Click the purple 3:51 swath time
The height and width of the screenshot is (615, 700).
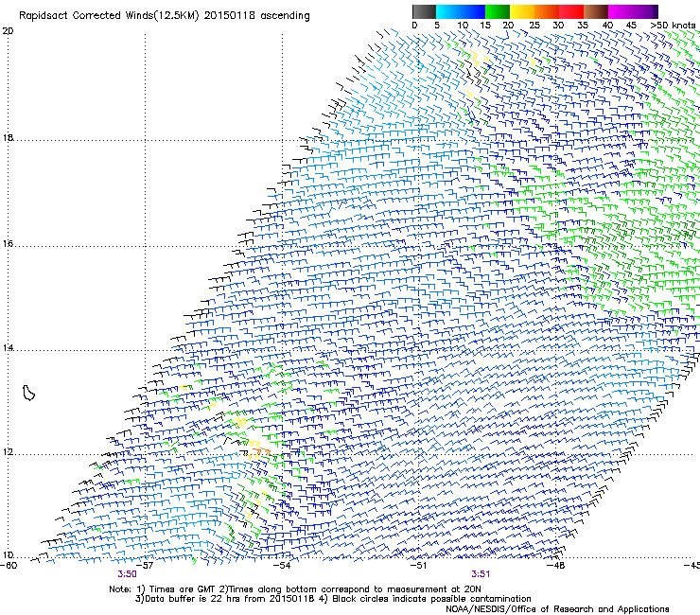coord(481,574)
